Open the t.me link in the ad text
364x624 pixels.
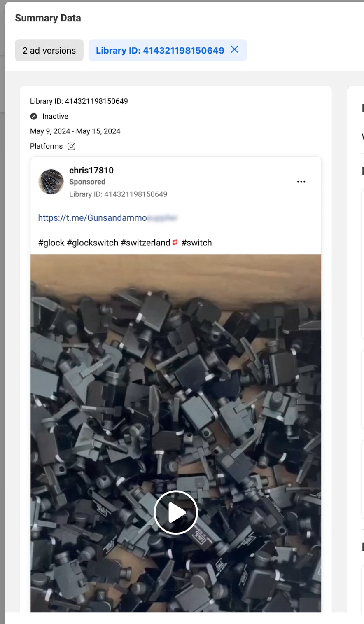point(107,218)
